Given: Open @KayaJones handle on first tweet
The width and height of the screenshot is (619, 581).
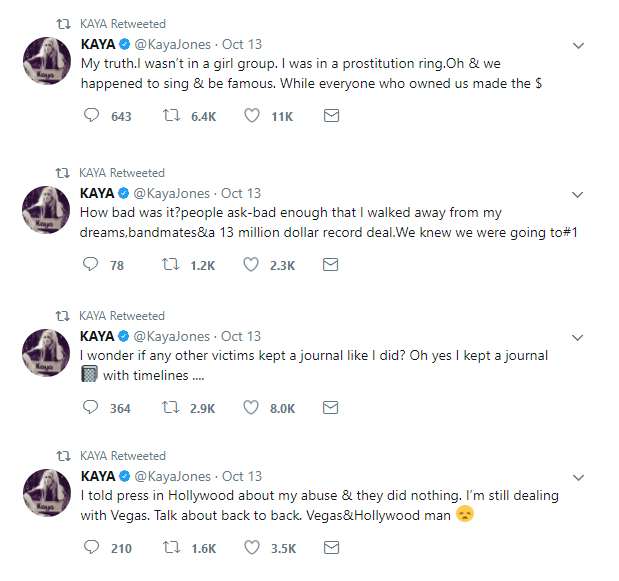Looking at the screenshot, I should point(171,44).
